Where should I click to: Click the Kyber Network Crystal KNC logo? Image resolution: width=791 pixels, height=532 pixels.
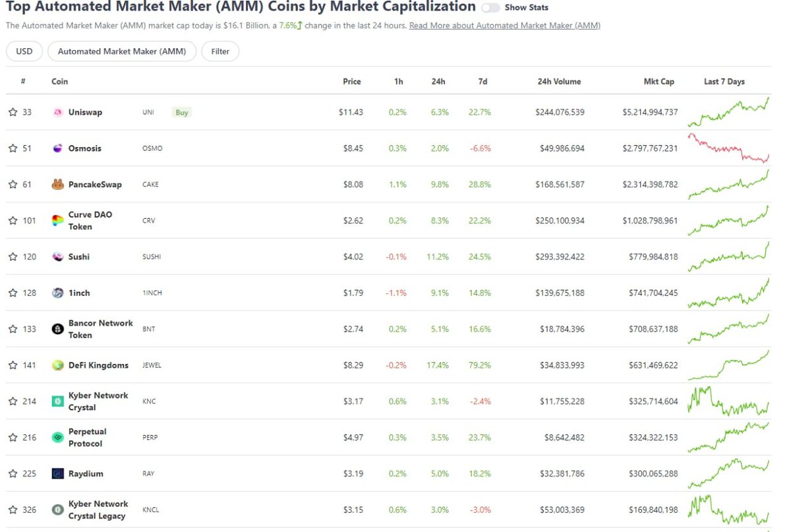click(58, 401)
